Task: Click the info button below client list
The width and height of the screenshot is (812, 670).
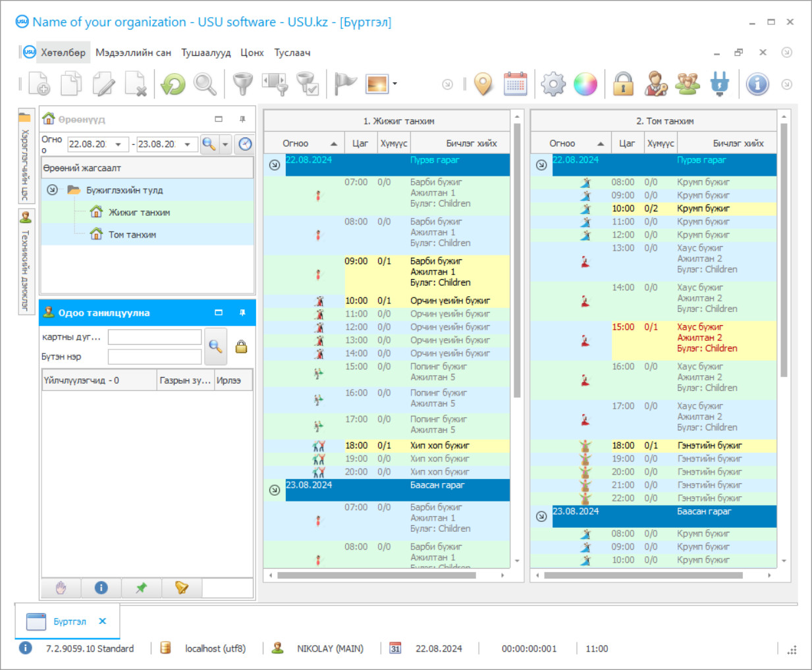Action: tap(101, 588)
